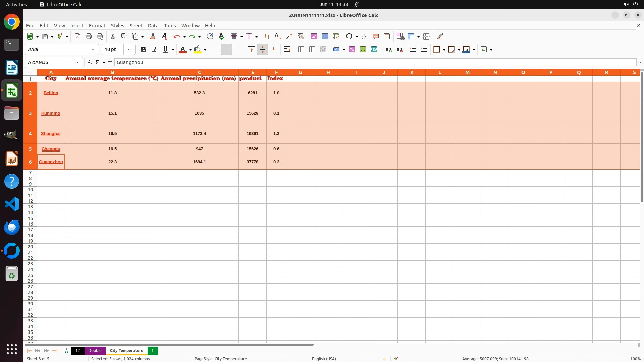Click the Sort Ascending icon
The width and height of the screenshot is (644, 362).
tap(278, 36)
